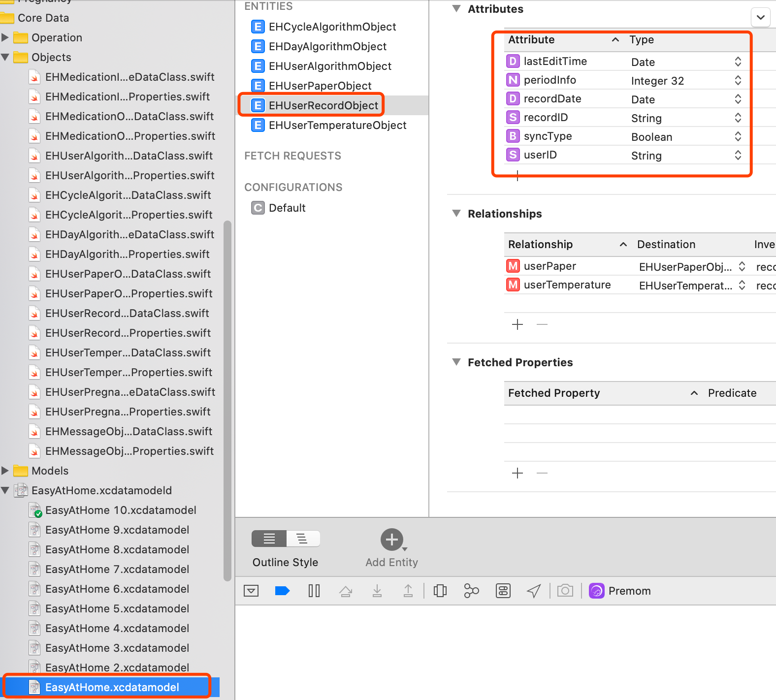Remove relationship with minus button

pos(542,324)
